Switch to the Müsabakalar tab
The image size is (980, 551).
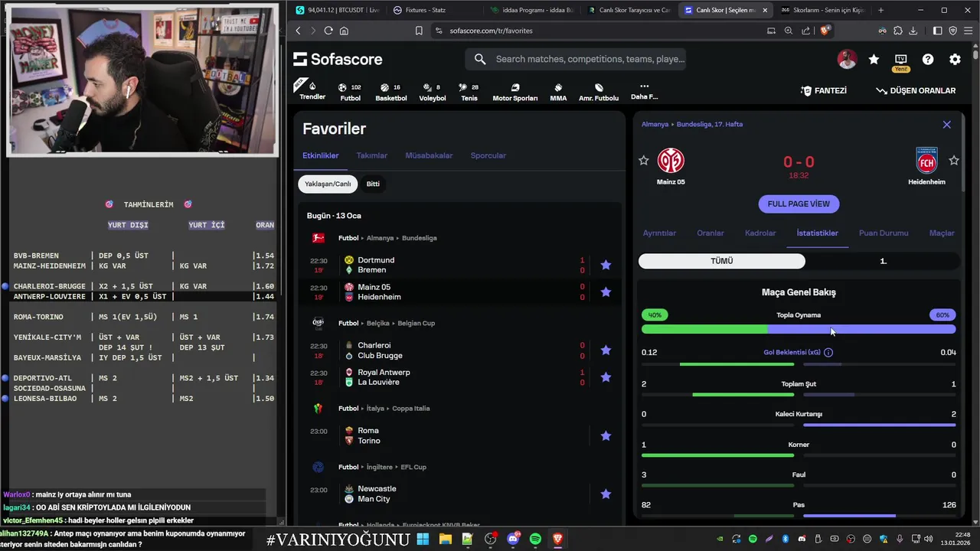pos(429,155)
